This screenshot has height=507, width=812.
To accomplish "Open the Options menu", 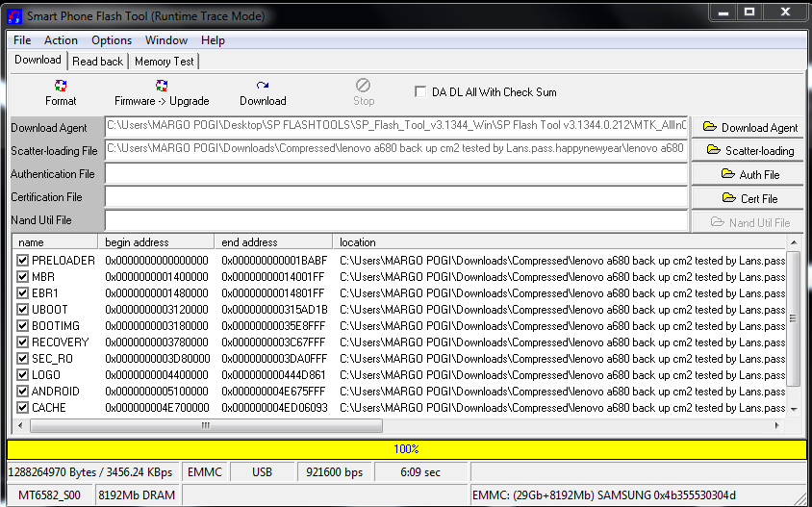I will [x=112, y=40].
